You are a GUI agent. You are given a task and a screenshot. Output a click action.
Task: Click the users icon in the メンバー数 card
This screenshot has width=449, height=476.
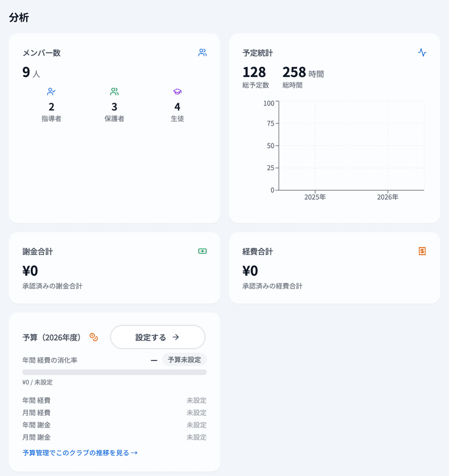pos(202,52)
